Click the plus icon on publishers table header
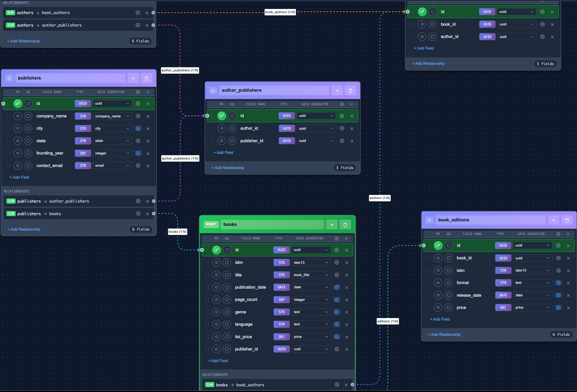Image resolution: width=577 pixels, height=392 pixels. coord(133,78)
